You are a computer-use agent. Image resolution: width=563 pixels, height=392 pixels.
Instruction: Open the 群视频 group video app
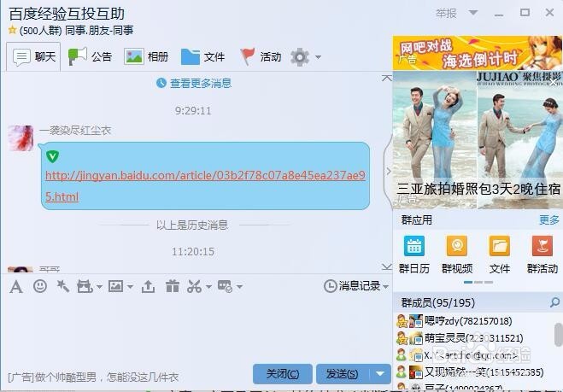tap(457, 246)
